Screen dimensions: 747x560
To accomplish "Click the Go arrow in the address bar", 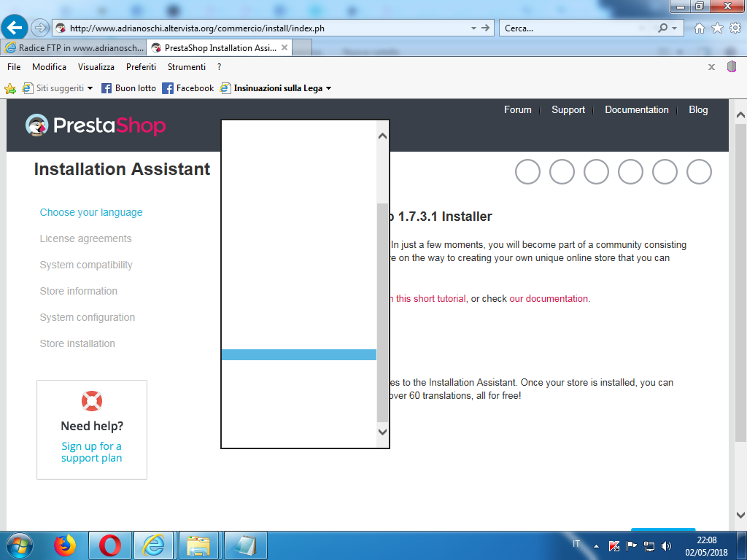I will click(x=485, y=28).
